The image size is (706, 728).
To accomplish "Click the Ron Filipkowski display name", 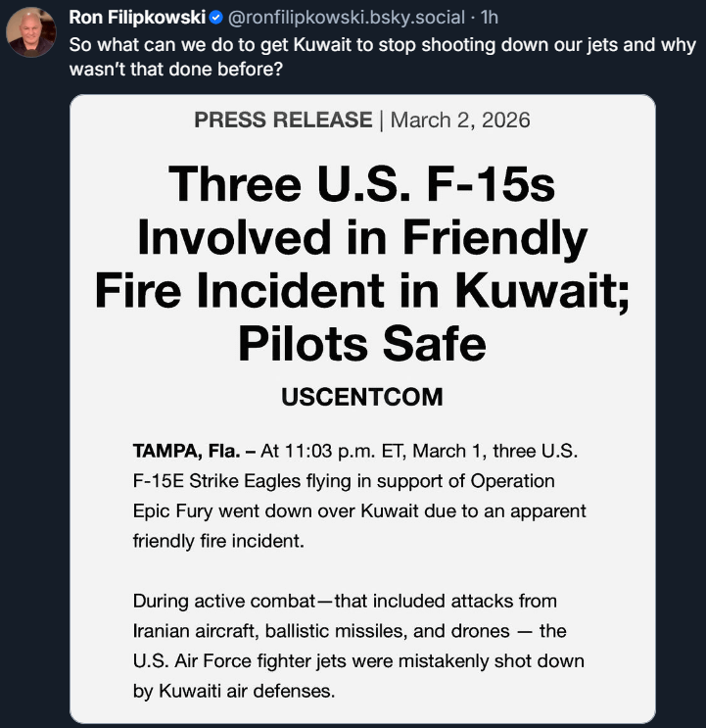I will pos(136,18).
